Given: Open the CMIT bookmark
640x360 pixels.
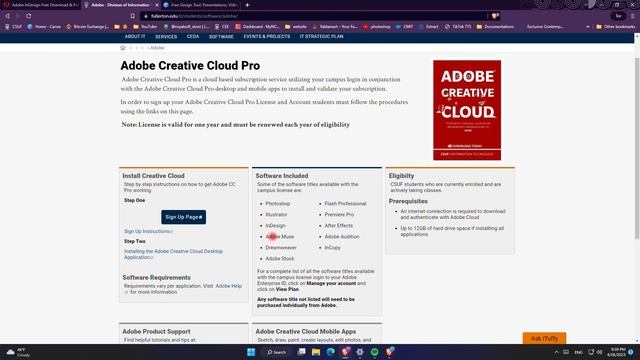Looking at the screenshot, I should tap(404, 27).
